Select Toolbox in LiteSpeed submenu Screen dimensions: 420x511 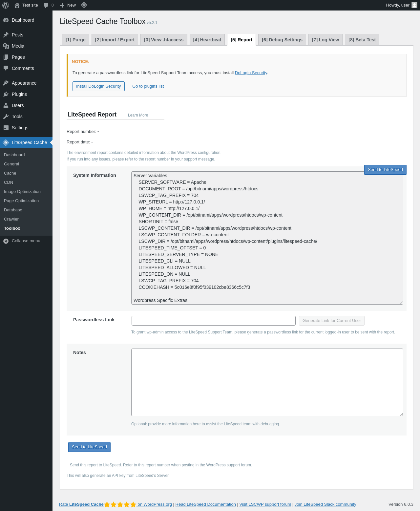[12, 228]
